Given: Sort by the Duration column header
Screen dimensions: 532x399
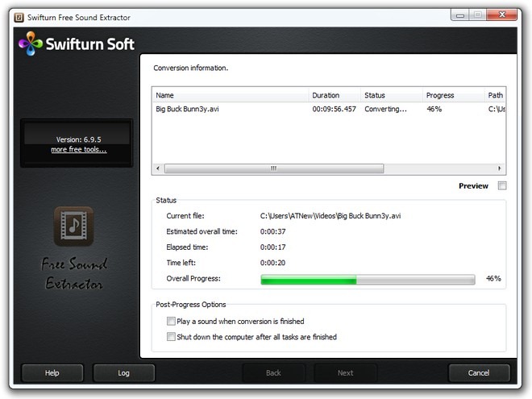Looking at the screenshot, I should [x=335, y=95].
